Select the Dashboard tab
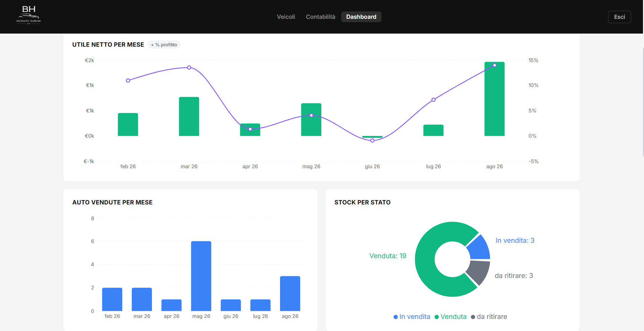 coord(361,17)
